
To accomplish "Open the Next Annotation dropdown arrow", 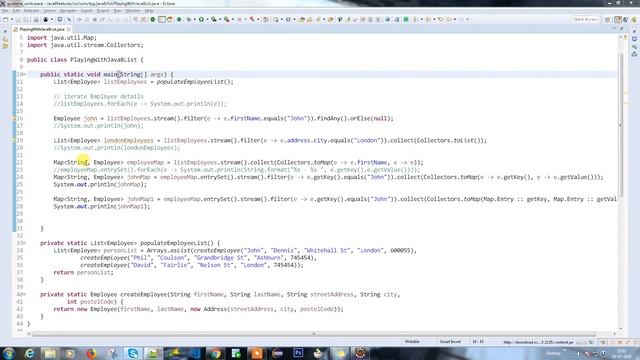I will 421,19.
